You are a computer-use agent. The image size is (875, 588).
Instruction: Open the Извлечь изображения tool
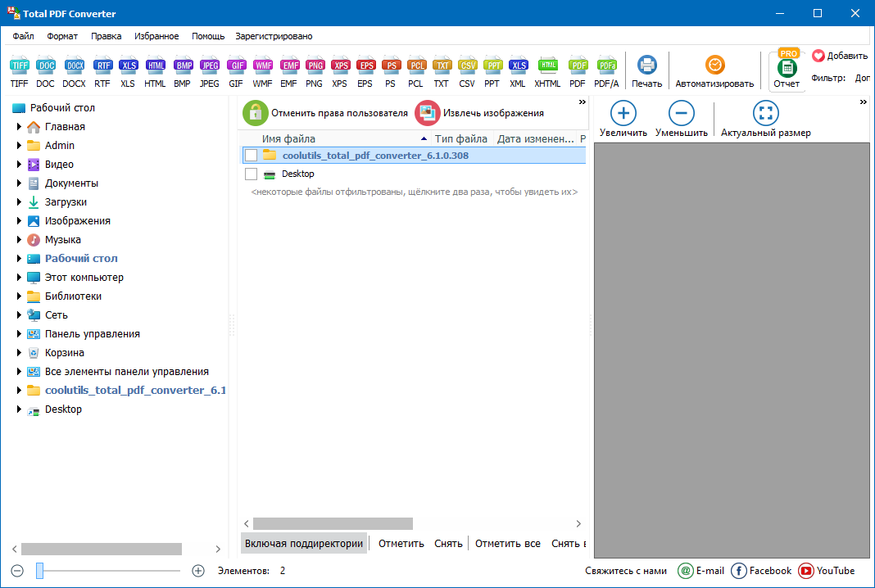click(426, 112)
